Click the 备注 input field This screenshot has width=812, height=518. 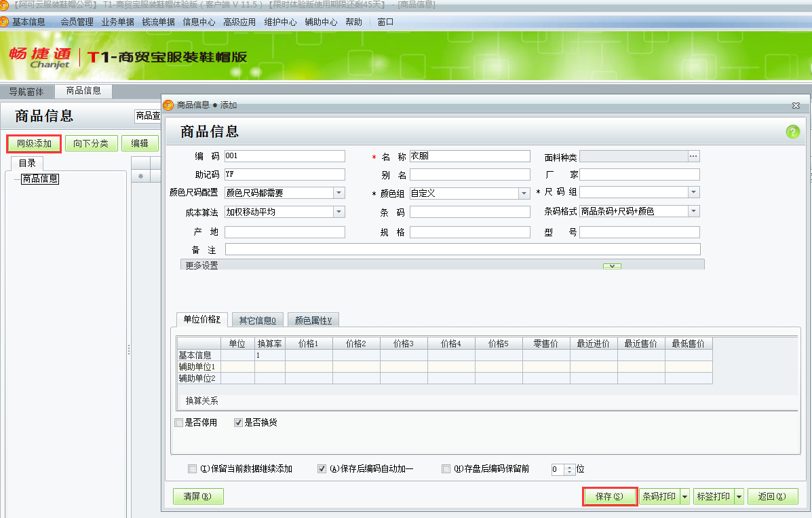coord(463,249)
